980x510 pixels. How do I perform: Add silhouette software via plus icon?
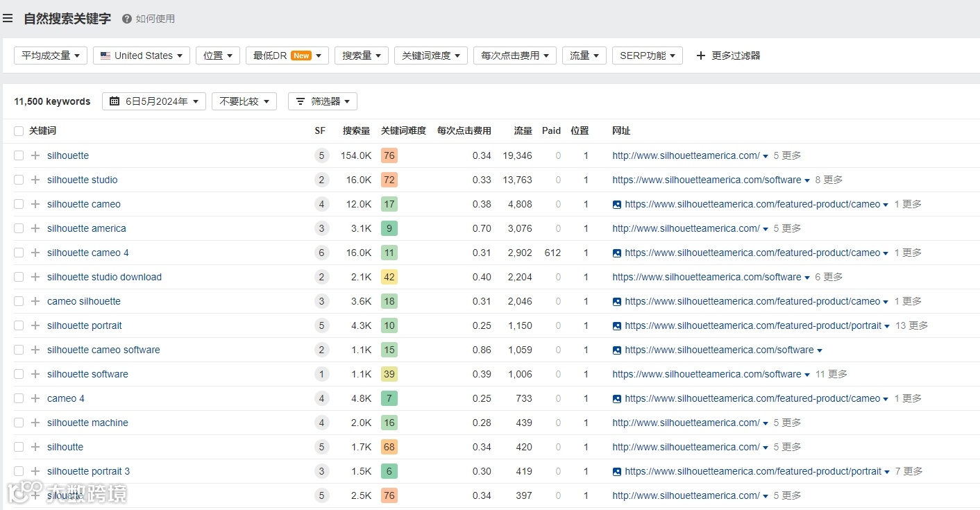35,374
